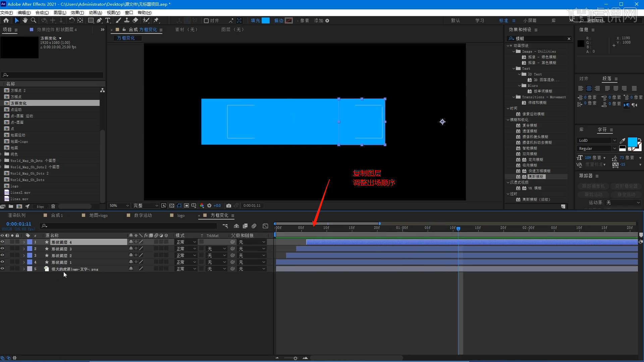Open the 效果(T) menu
The height and width of the screenshot is (362, 644).
77,12
